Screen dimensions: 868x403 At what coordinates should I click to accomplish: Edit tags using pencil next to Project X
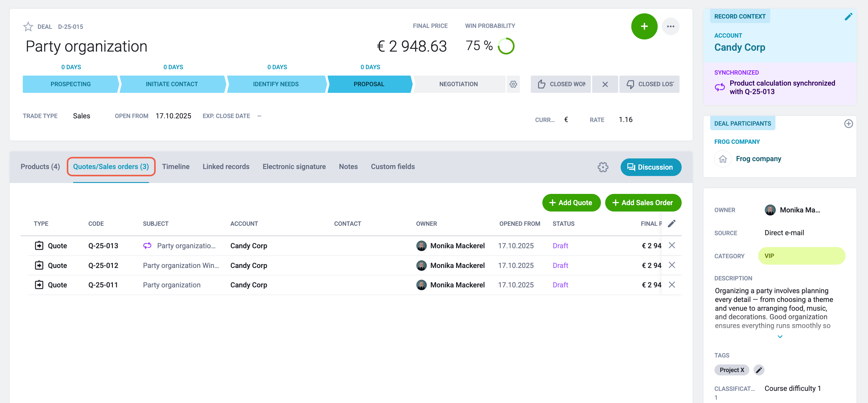coord(758,370)
